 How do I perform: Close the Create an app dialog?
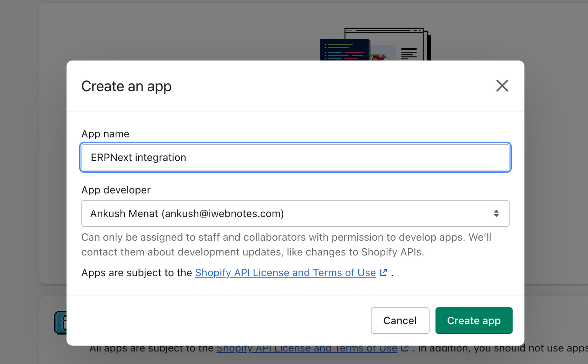[502, 86]
